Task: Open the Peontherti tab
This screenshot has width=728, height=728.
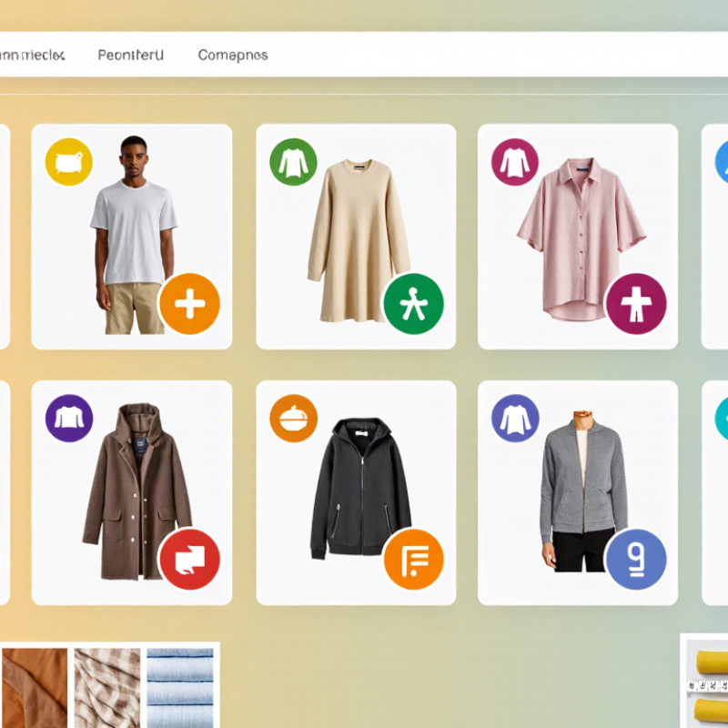Action: (130, 56)
